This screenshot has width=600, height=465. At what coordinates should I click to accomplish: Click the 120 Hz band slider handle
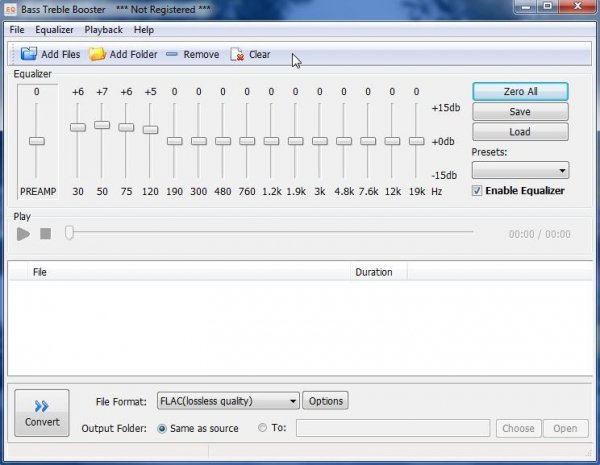(x=150, y=130)
